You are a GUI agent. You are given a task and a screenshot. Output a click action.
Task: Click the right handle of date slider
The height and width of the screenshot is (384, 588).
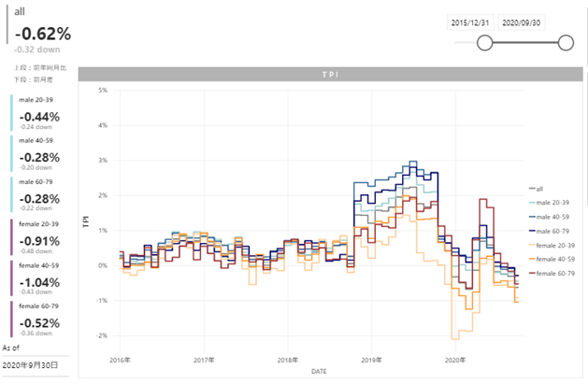(565, 42)
